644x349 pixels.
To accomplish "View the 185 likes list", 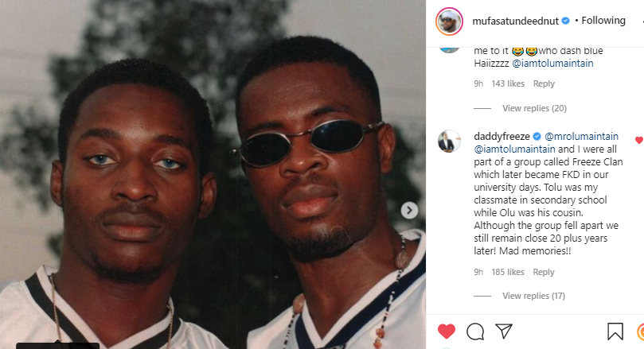I will click(x=508, y=272).
